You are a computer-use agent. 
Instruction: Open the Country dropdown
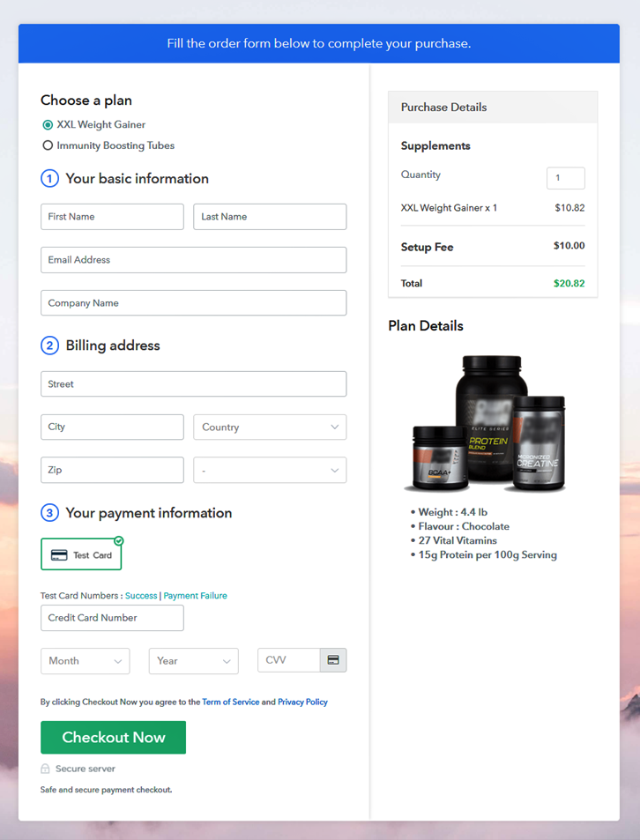click(270, 427)
